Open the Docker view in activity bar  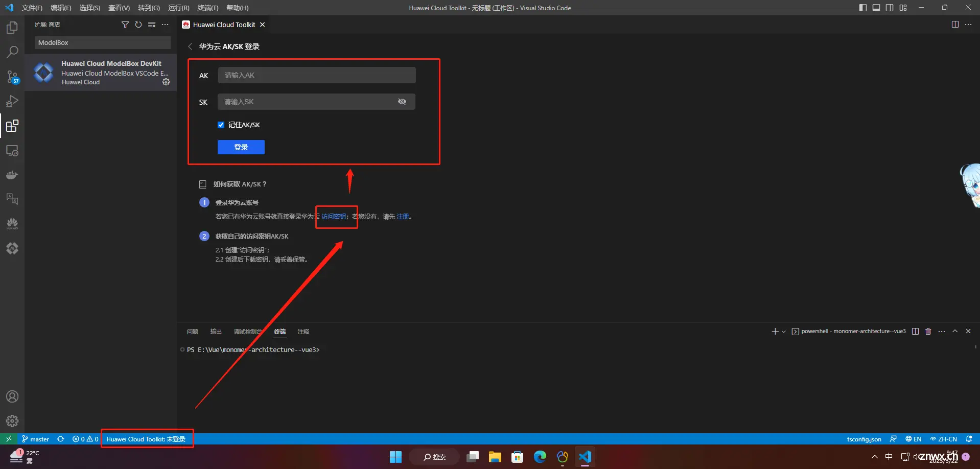tap(12, 175)
